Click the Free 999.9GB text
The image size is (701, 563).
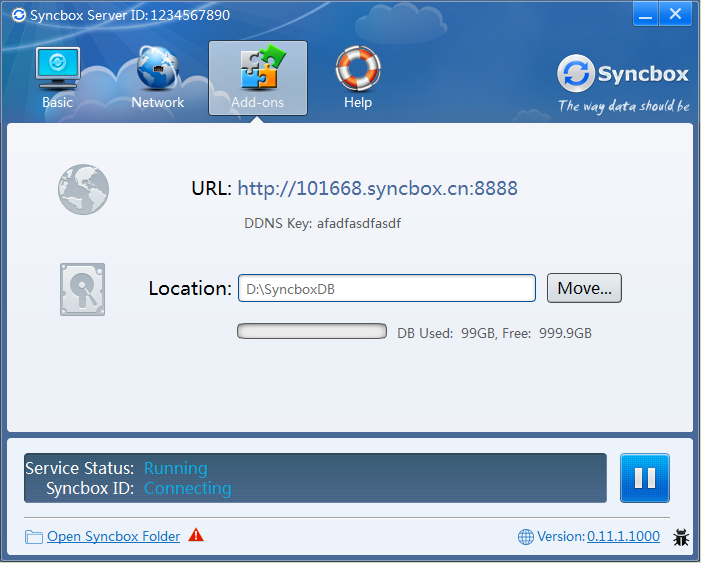[547, 333]
